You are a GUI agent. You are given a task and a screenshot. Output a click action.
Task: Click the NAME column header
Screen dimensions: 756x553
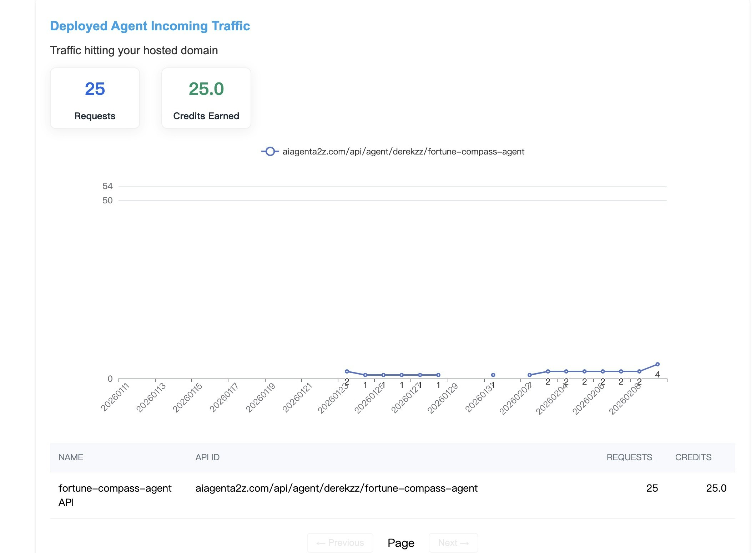(x=71, y=457)
